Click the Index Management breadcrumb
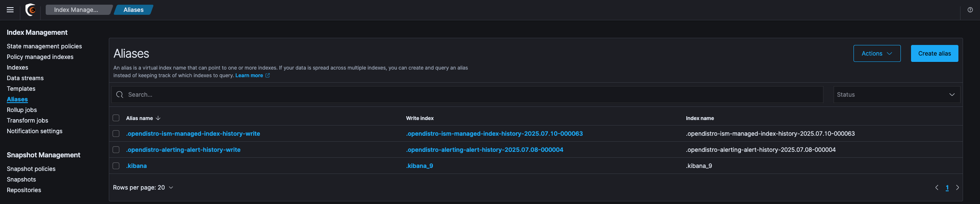This screenshot has height=204, width=980. point(76,10)
